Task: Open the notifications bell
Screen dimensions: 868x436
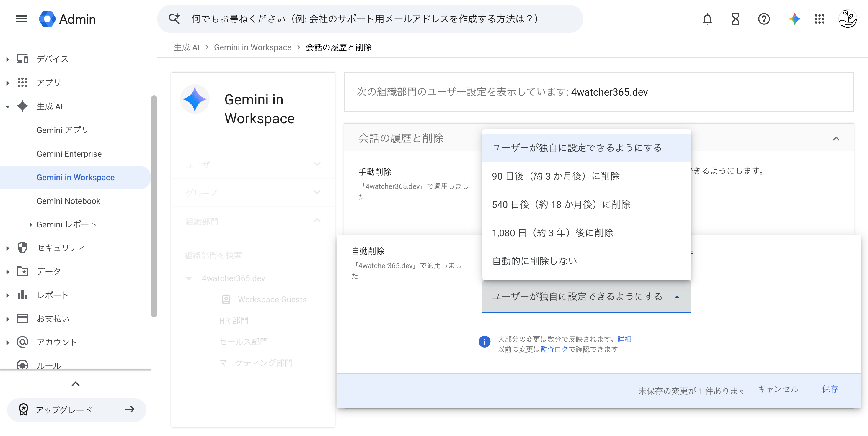Action: (x=707, y=19)
